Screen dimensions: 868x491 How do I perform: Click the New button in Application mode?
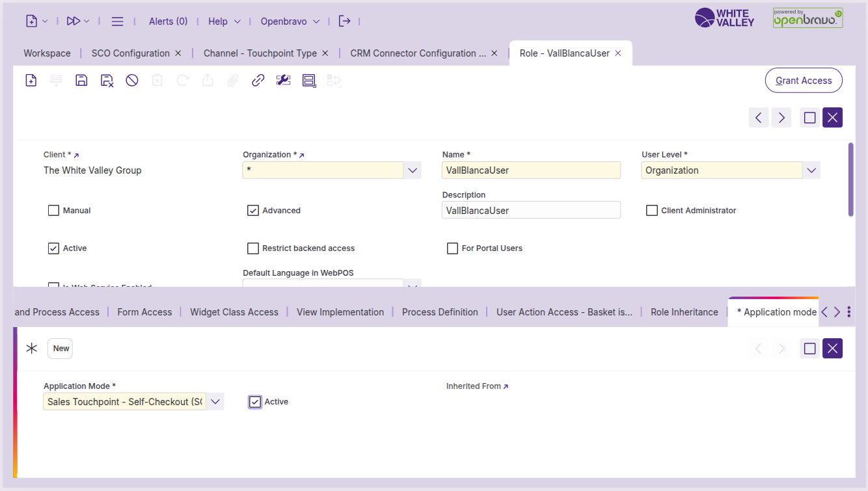tap(61, 349)
